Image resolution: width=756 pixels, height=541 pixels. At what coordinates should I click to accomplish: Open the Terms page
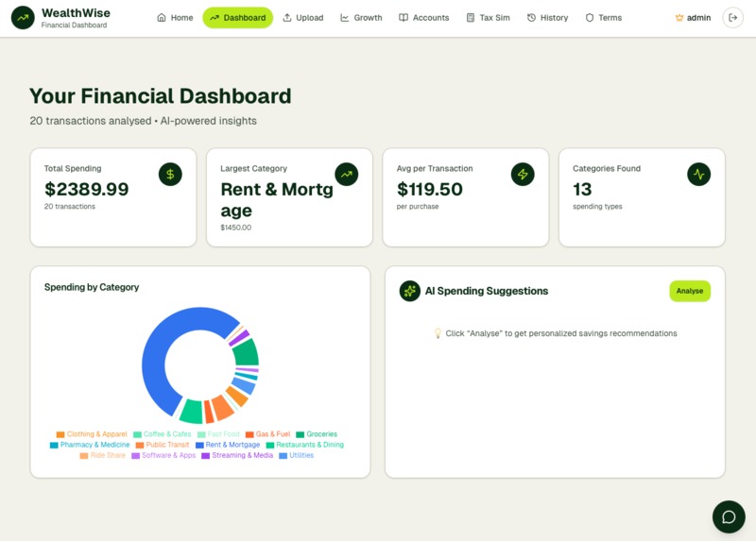[603, 18]
